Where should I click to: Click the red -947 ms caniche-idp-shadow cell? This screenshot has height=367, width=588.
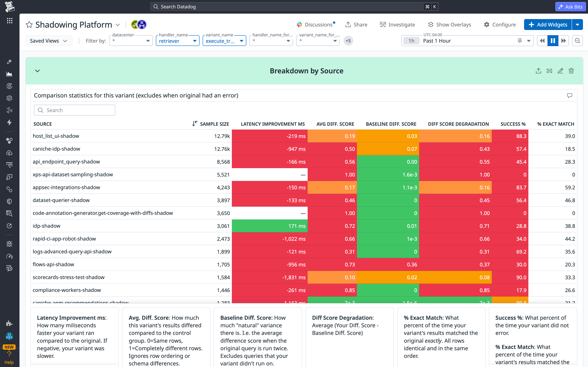coord(270,149)
